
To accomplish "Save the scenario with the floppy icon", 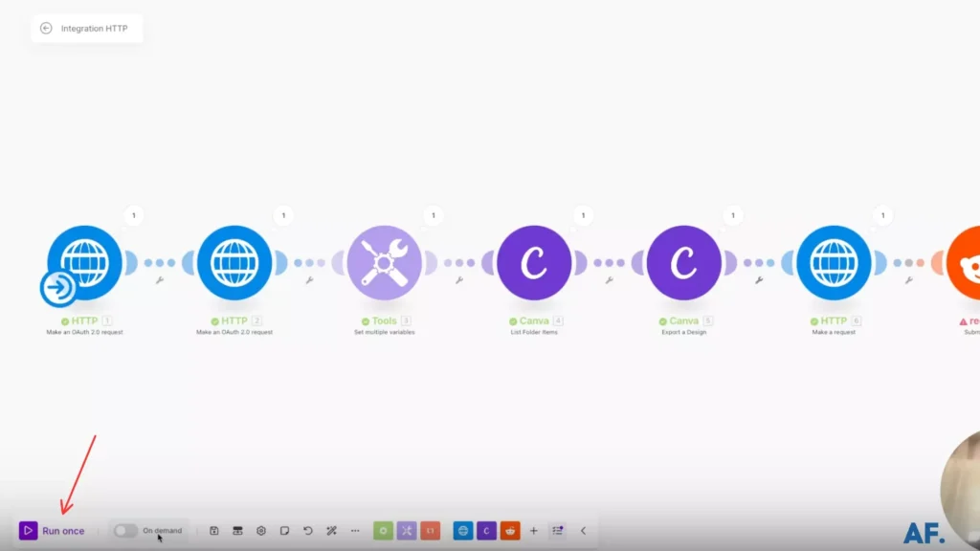I will [213, 530].
